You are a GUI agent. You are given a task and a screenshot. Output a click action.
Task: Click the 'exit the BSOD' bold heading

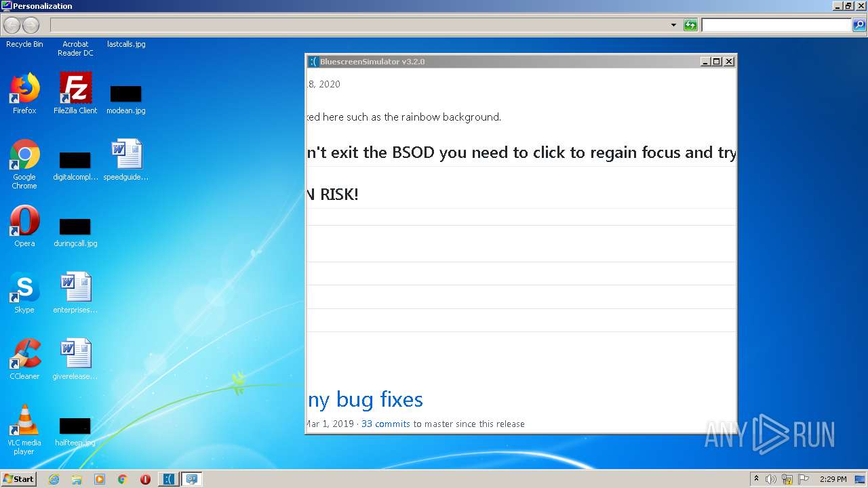click(521, 152)
